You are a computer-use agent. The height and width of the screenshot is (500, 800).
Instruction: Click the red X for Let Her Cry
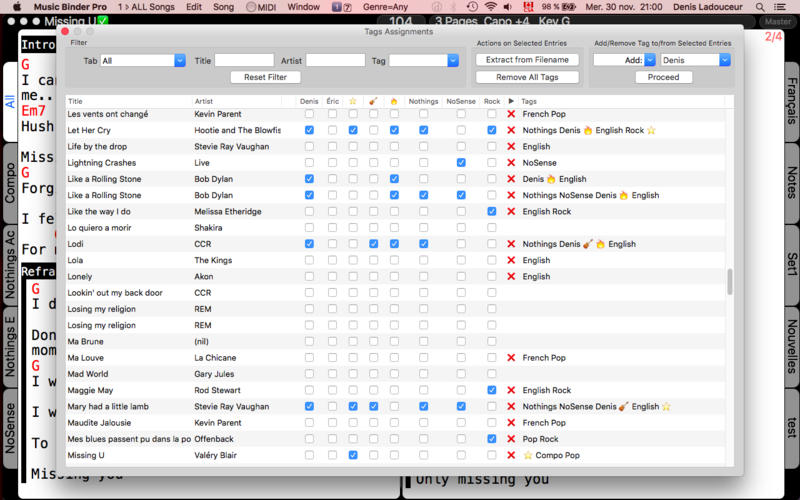tap(511, 130)
